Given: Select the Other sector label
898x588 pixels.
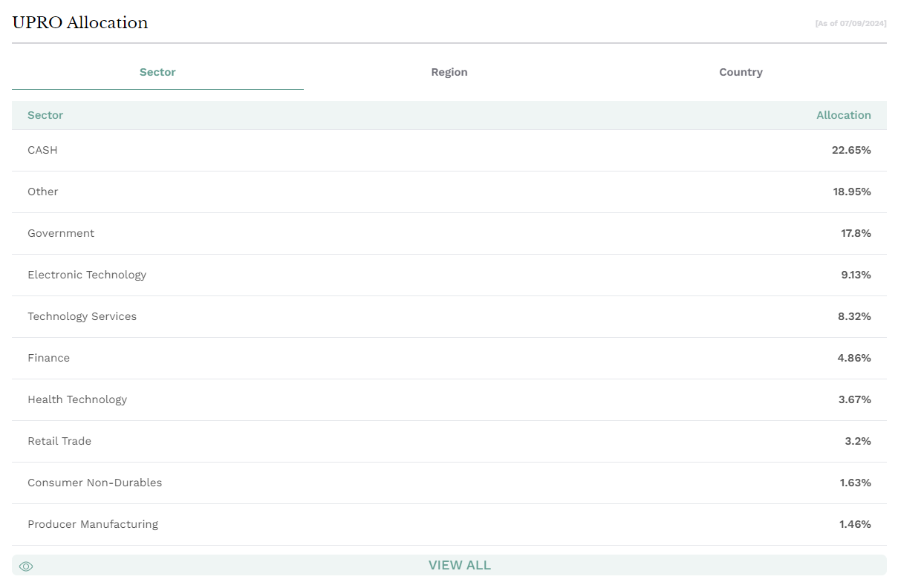Looking at the screenshot, I should coord(43,192).
